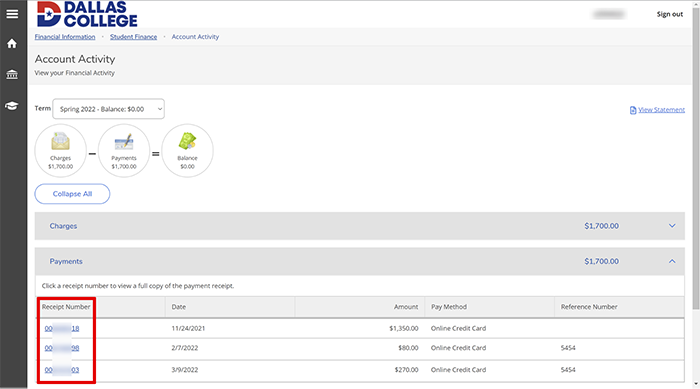Collapse the Payments section chevron
700x389 pixels.
(672, 261)
